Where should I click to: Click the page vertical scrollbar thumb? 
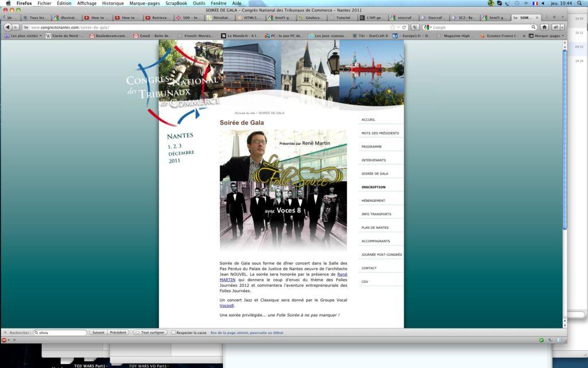565,139
